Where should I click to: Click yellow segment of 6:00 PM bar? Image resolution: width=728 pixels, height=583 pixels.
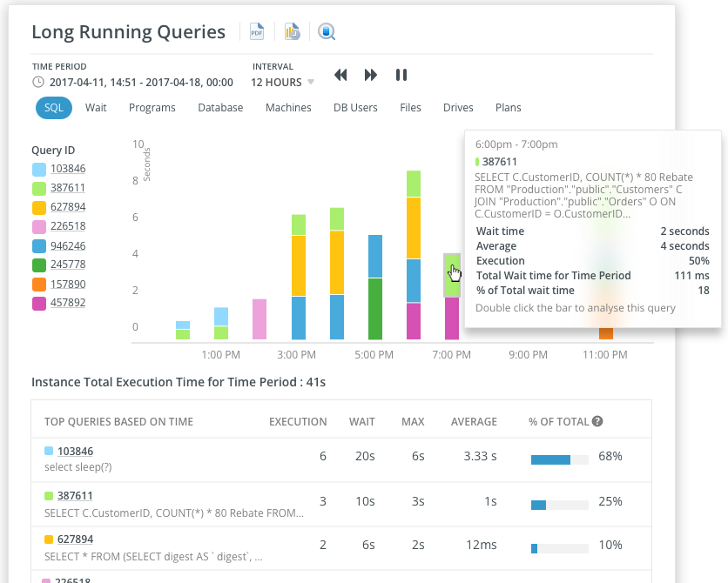point(414,228)
